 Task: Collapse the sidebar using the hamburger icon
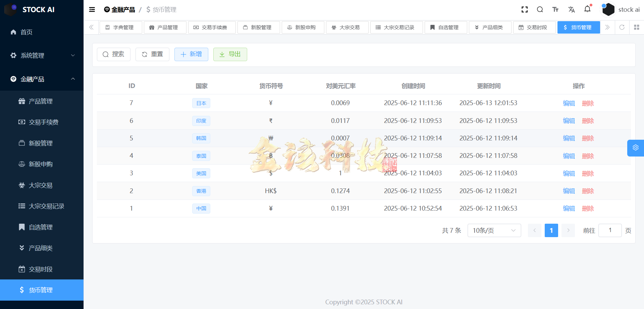tap(92, 9)
